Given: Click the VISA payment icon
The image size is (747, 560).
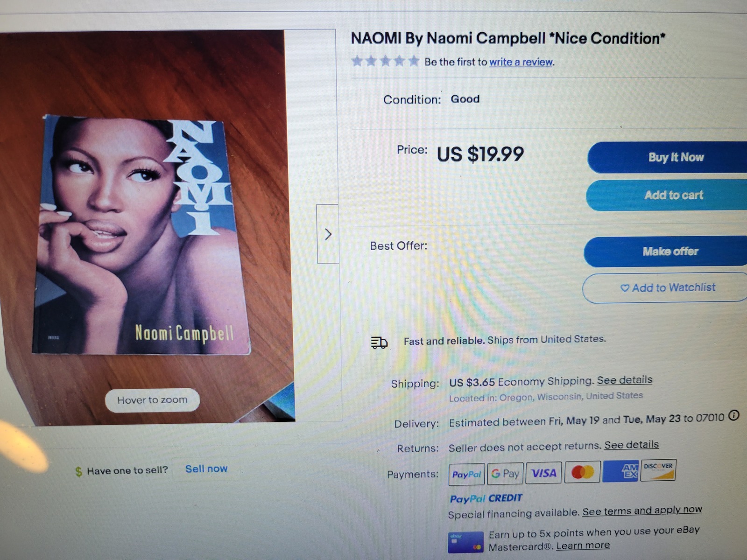Looking at the screenshot, I should coord(544,473).
